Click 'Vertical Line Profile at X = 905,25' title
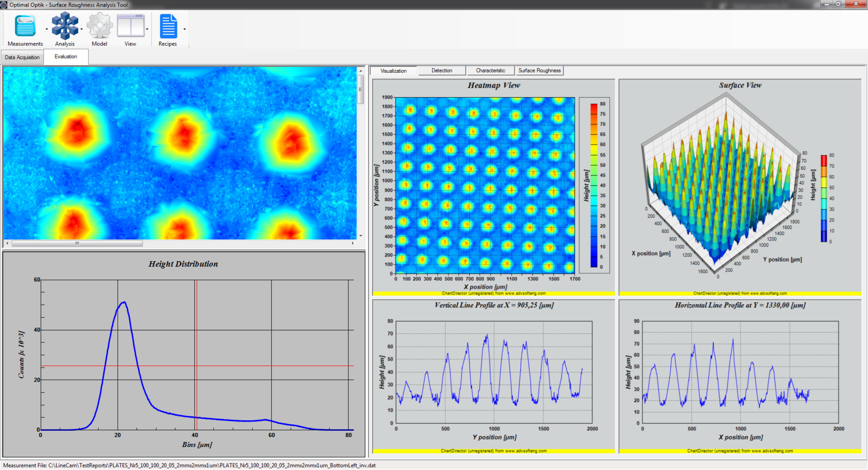Image resolution: width=868 pixels, height=470 pixels. point(494,305)
